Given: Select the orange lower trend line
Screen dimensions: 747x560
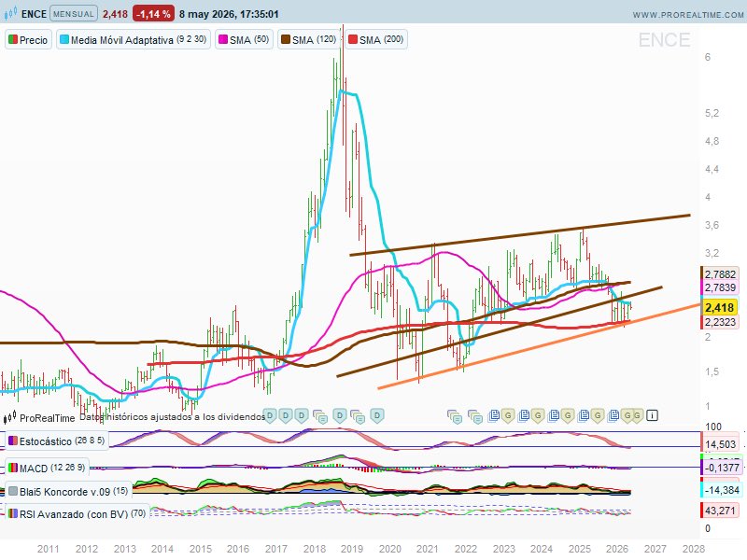Looking at the screenshot, I should coord(539,346).
